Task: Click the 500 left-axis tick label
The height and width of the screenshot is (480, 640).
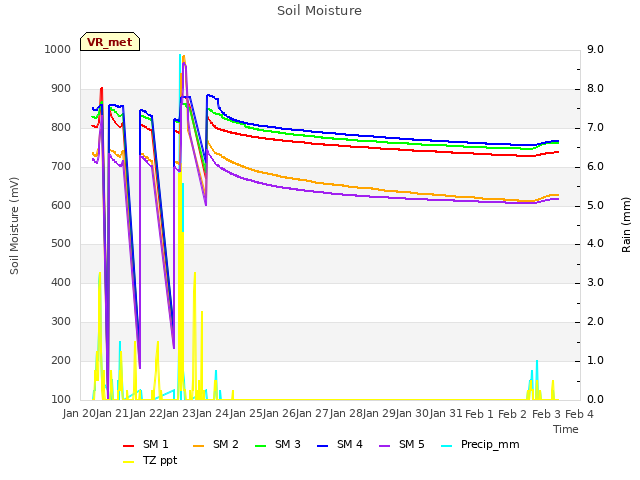Action: 61,244
